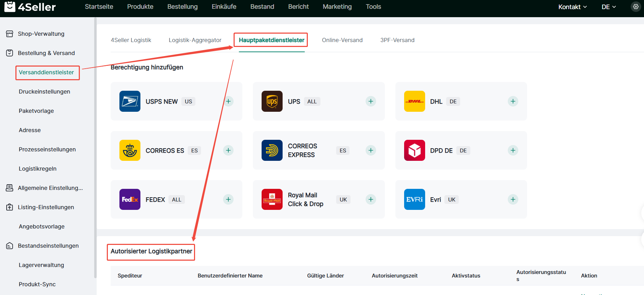Viewport: 644px width, 295px height.
Task: Add Royal Mail Click & Drop plus icon
Action: tap(371, 199)
